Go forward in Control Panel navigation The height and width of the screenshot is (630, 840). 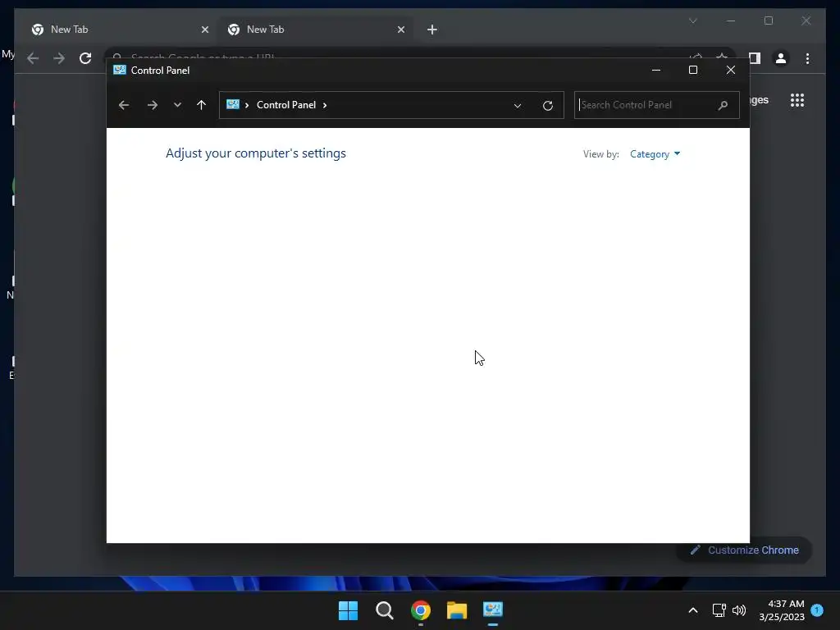(152, 105)
